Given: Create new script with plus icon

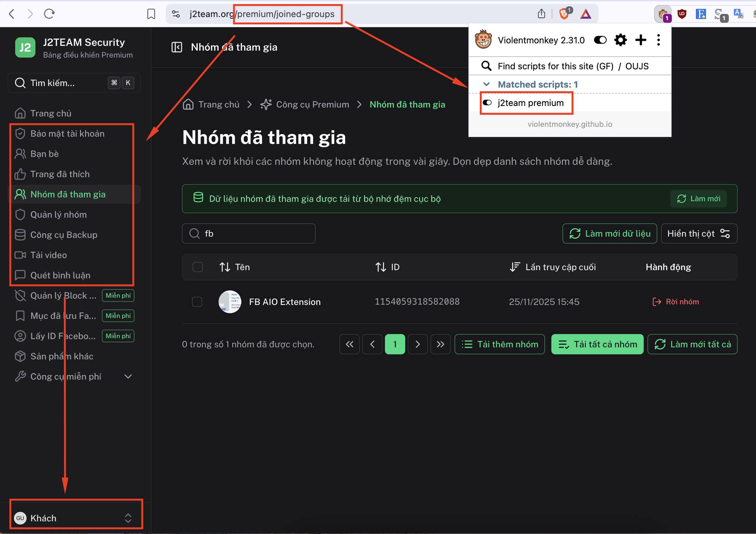Looking at the screenshot, I should (x=641, y=40).
